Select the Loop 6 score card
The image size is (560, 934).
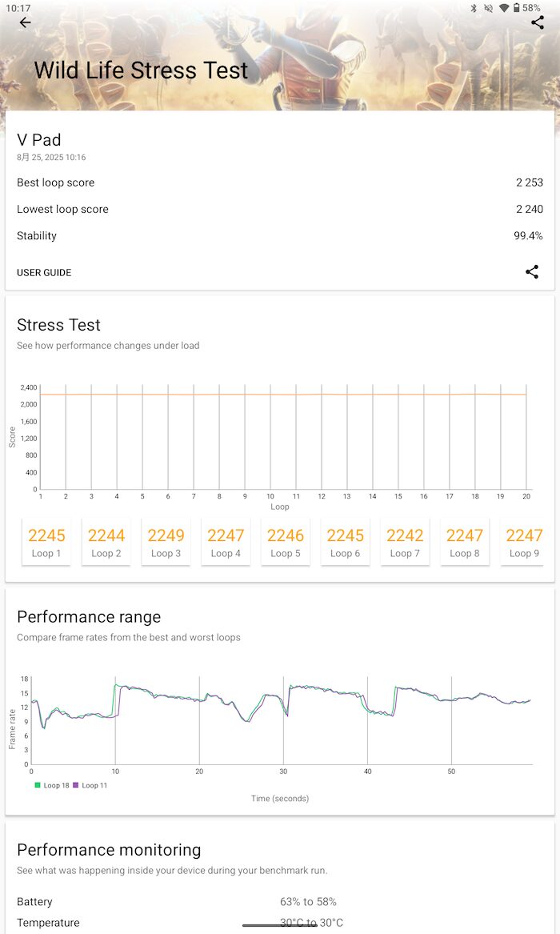pos(345,542)
